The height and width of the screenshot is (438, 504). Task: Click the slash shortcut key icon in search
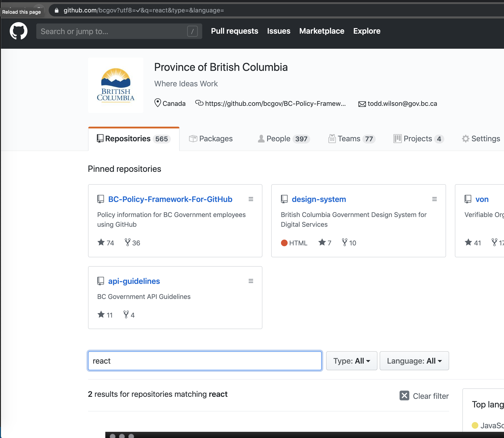(x=192, y=31)
